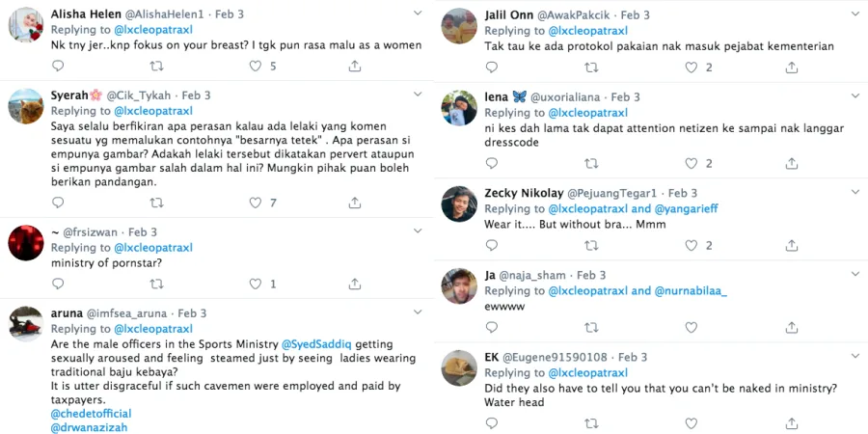Open Syerah's profile picture
The height and width of the screenshot is (434, 868).
tap(26, 105)
